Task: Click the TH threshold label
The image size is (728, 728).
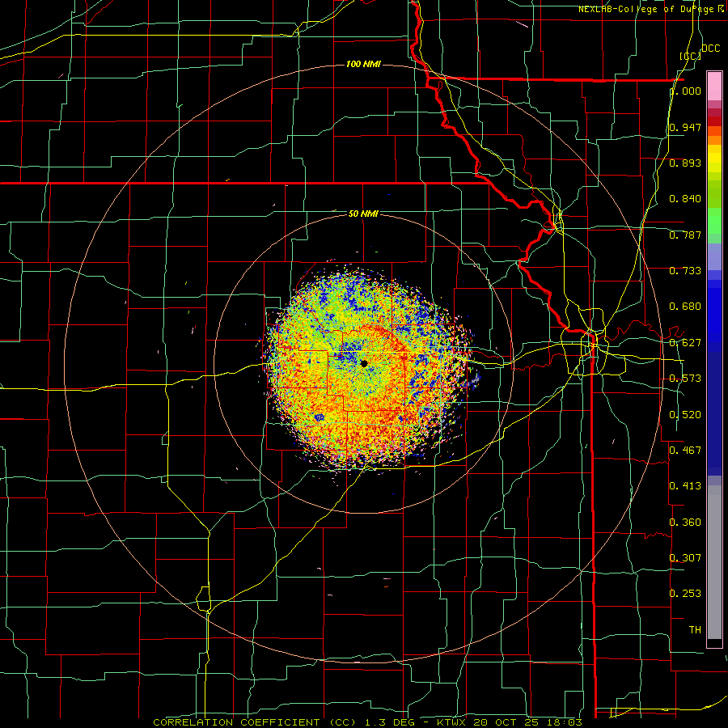Action: 695,630
